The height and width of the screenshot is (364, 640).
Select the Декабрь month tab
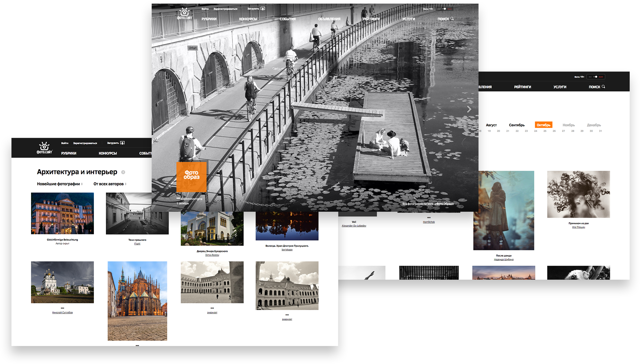point(594,125)
